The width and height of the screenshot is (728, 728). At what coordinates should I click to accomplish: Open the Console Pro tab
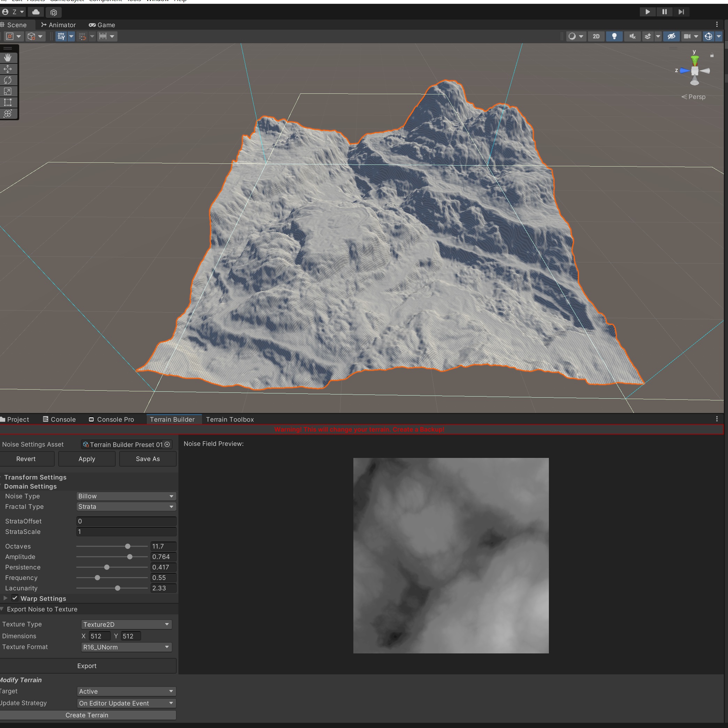point(115,419)
